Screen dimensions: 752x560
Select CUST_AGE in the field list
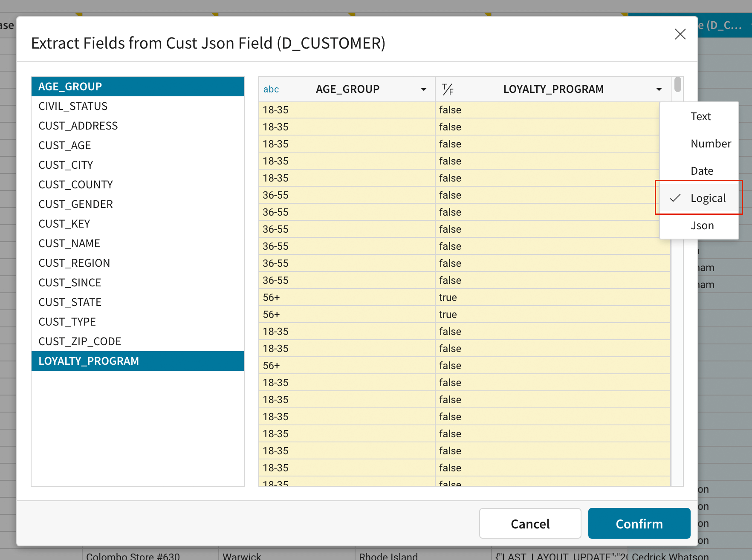pyautogui.click(x=138, y=145)
